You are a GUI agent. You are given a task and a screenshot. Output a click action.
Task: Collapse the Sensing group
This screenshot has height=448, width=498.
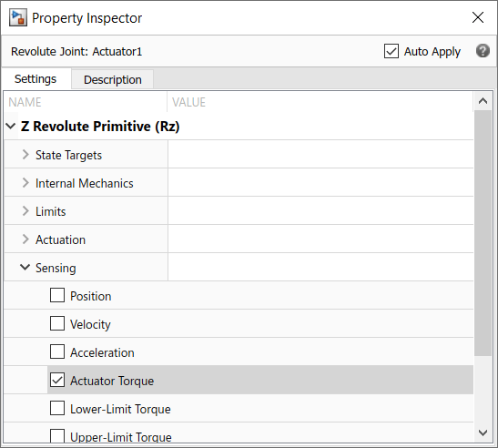point(25,267)
